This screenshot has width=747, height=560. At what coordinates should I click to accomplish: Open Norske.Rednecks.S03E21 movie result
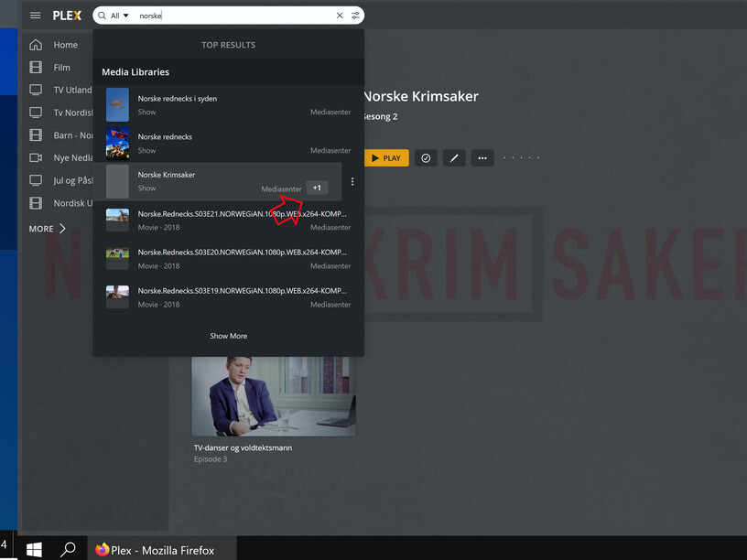pos(228,220)
